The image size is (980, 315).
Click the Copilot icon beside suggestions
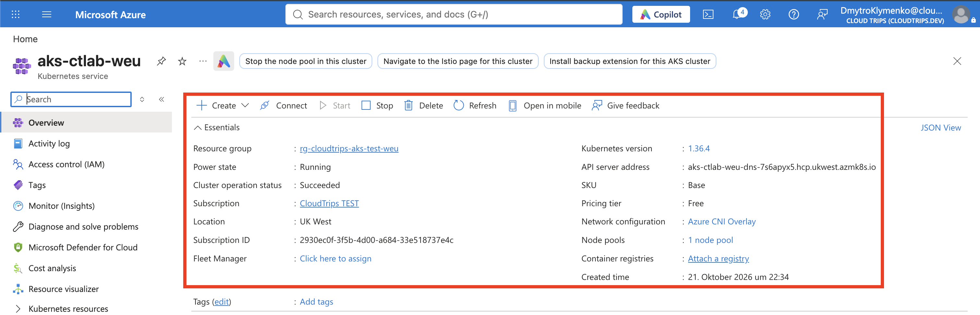click(x=224, y=61)
